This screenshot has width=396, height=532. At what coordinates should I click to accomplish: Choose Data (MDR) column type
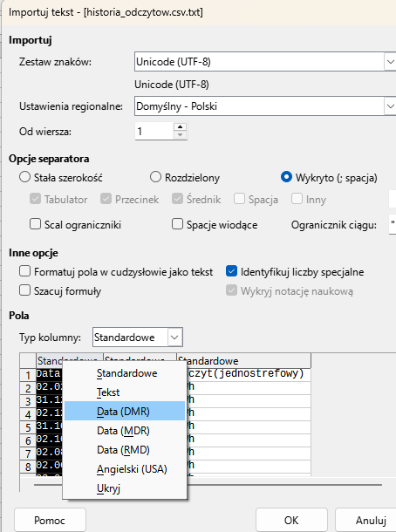125,431
